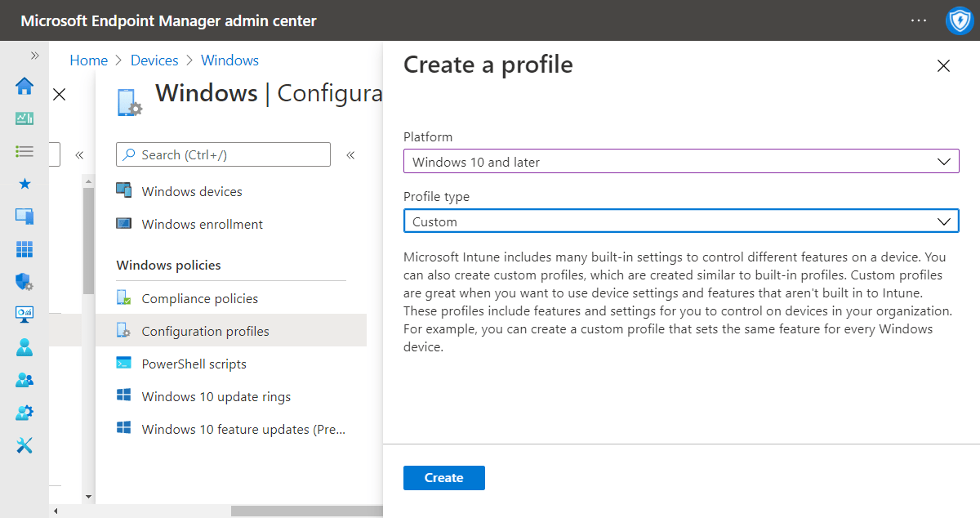Click the search field in Windows pane

click(222, 154)
